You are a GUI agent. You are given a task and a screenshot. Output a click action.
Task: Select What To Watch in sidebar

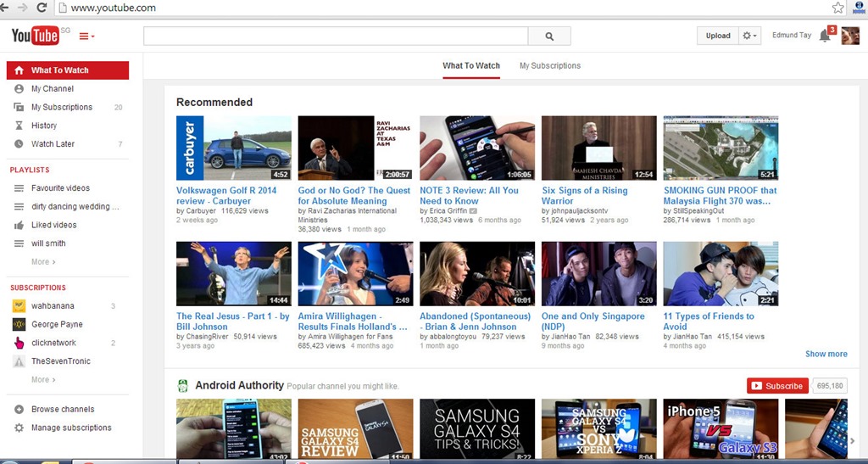(68, 70)
